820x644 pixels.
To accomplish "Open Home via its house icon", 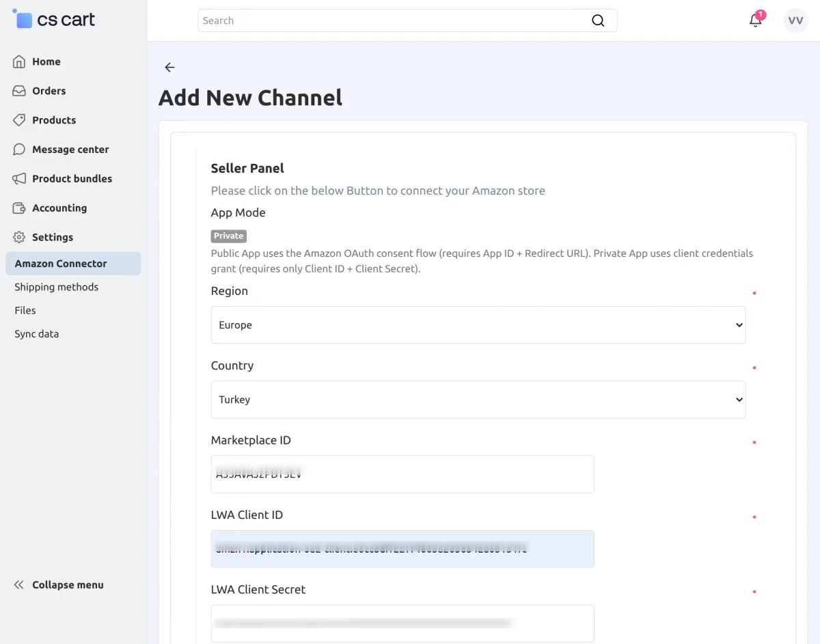I will pos(19,61).
